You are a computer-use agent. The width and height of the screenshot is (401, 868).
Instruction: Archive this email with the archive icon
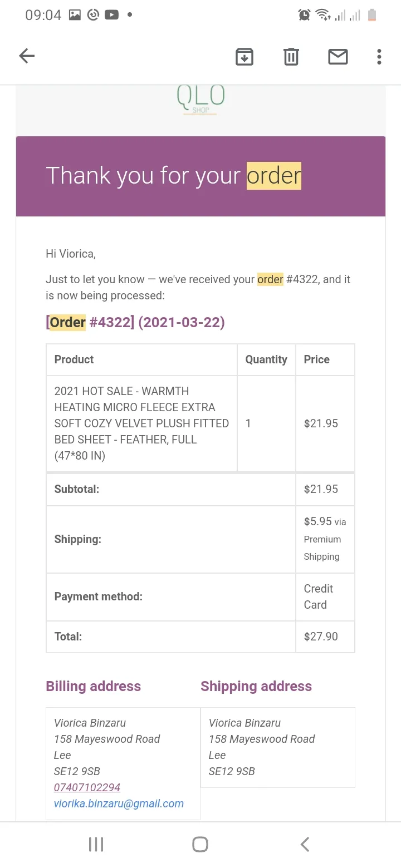pos(244,56)
